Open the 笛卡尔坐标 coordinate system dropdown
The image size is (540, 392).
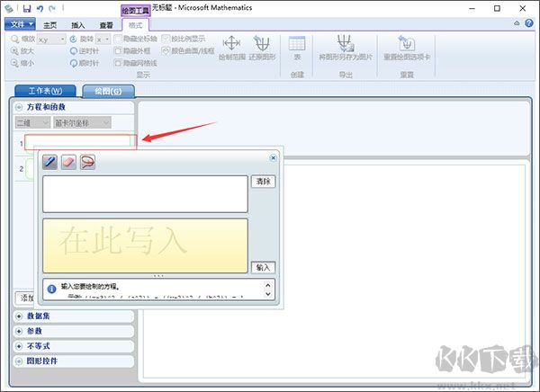[x=82, y=122]
